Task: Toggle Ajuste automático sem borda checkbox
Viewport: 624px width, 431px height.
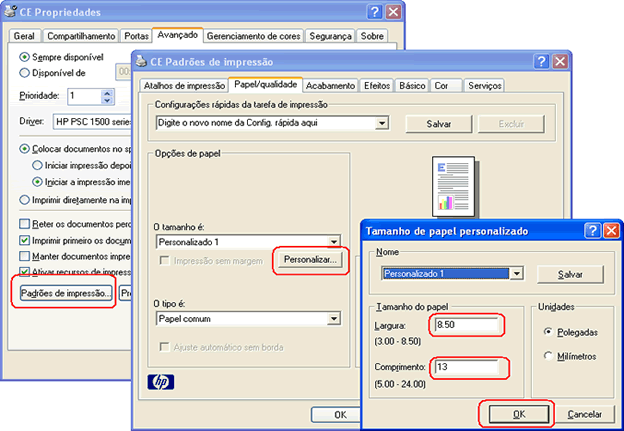Action: [x=164, y=347]
